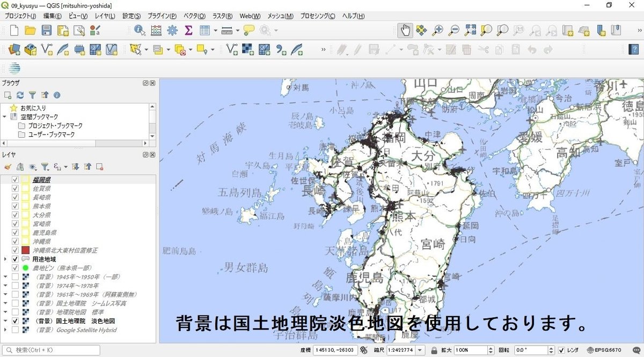Click the 農地ピン green circle symbol
Screen dimensions: 644x357
[x=25, y=268]
